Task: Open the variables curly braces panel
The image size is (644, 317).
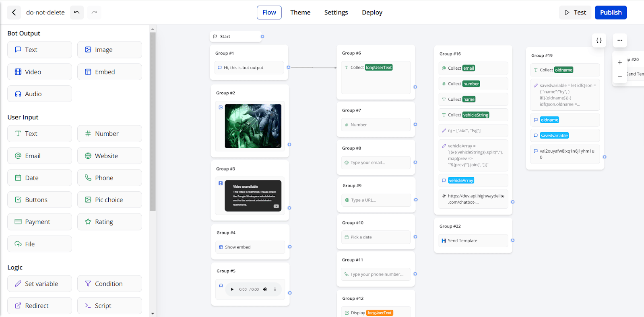Action: 599,40
